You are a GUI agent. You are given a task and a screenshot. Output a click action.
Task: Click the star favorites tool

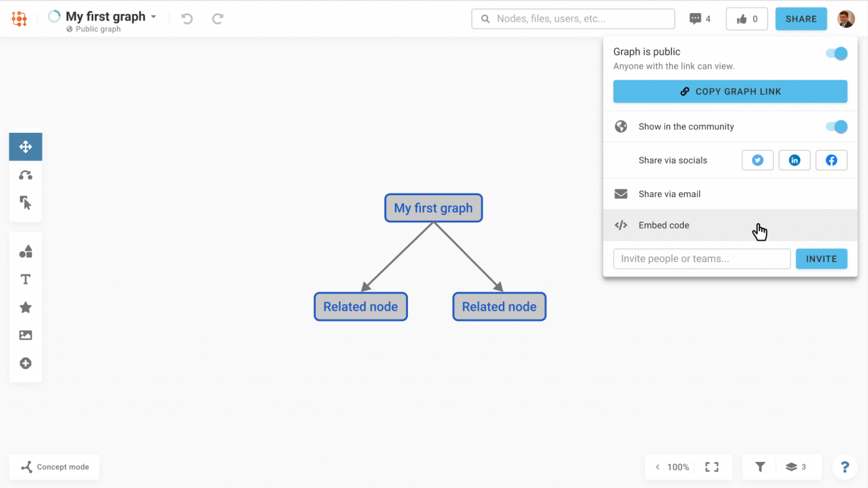click(x=25, y=307)
